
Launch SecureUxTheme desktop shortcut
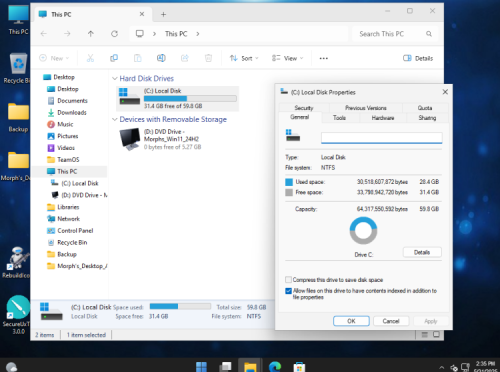(17, 315)
